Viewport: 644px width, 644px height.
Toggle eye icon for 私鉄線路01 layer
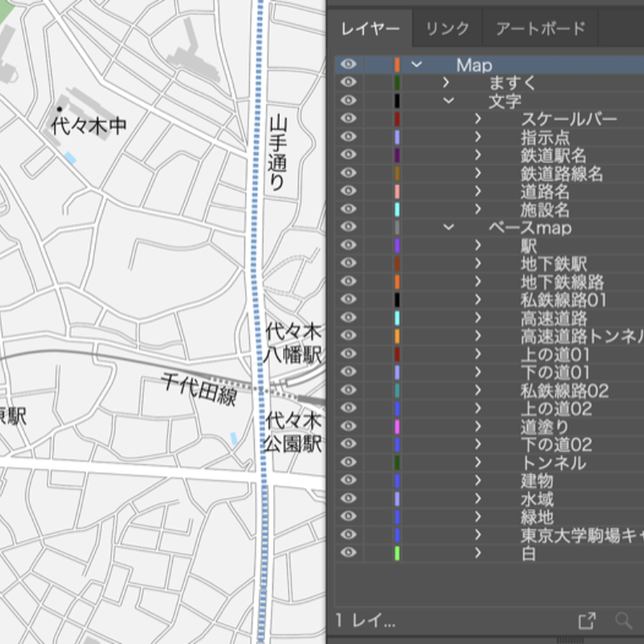[x=349, y=300]
